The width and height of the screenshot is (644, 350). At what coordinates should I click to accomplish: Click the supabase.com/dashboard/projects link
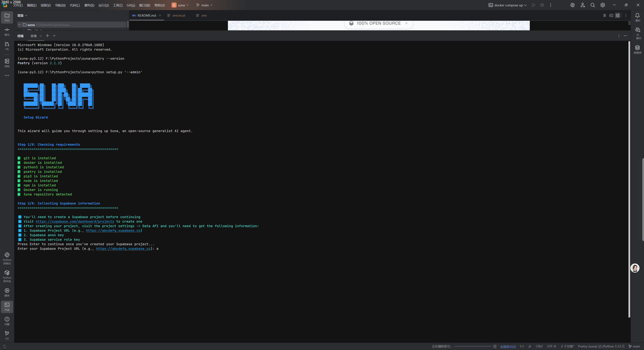pyautogui.click(x=75, y=222)
